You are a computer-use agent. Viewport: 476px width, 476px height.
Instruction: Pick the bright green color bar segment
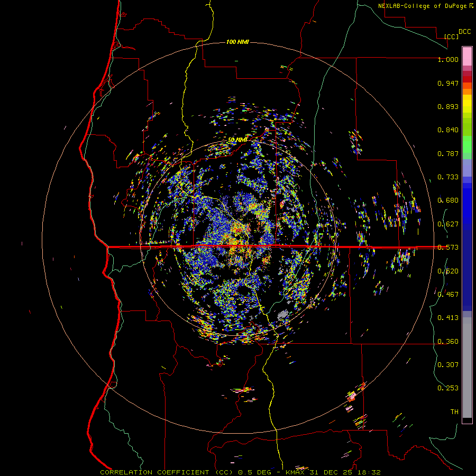[x=467, y=144]
